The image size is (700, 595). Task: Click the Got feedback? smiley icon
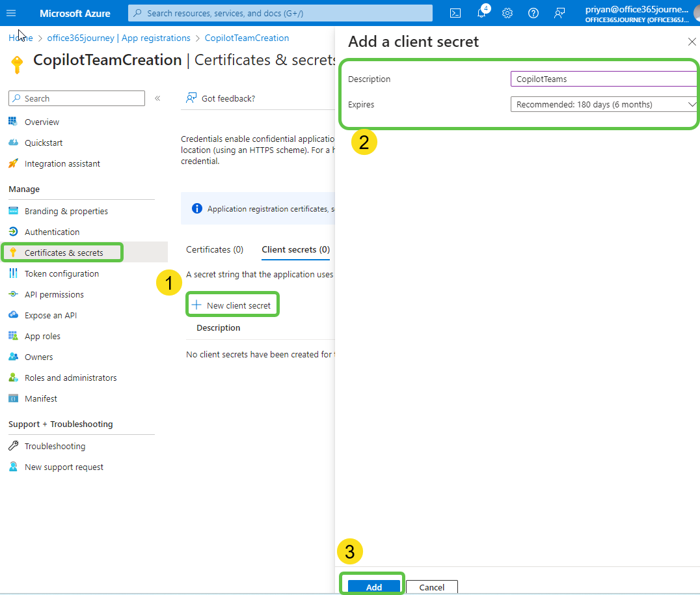click(191, 98)
